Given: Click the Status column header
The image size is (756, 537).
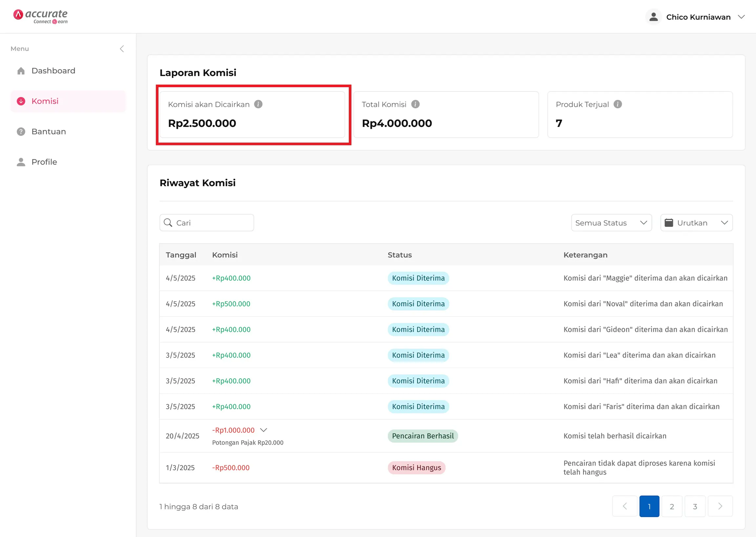Looking at the screenshot, I should (400, 255).
